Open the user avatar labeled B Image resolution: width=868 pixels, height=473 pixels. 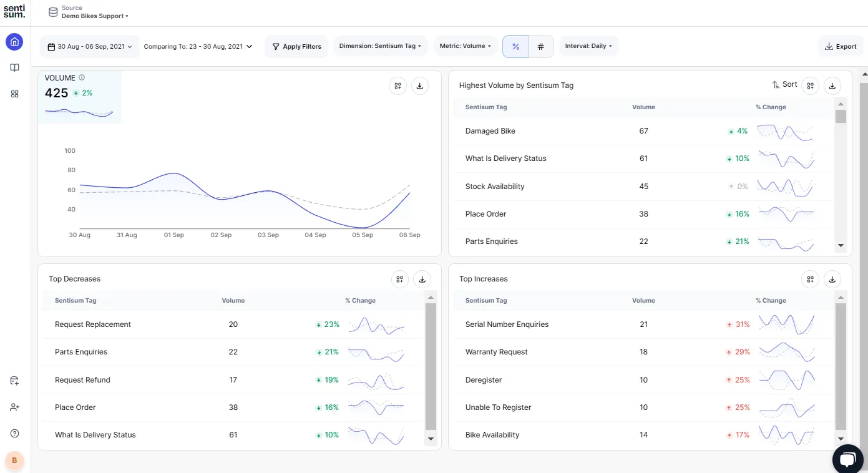click(x=14, y=461)
